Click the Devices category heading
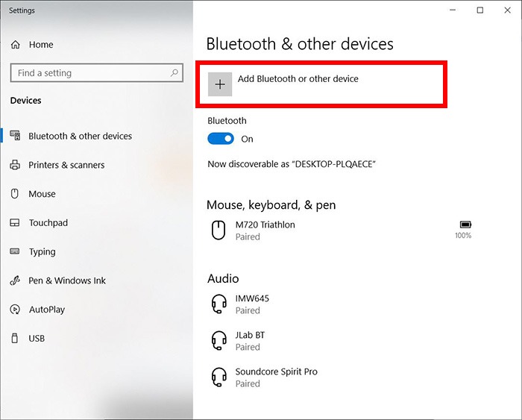 [25, 100]
